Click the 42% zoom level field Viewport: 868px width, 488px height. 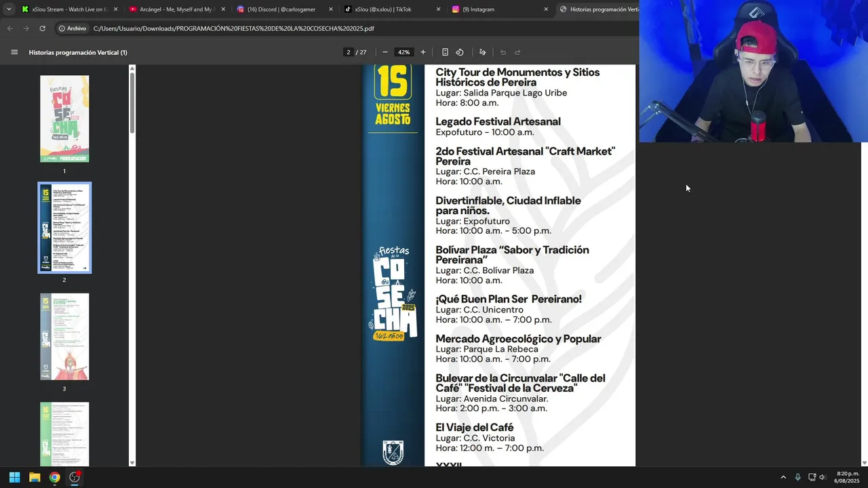click(404, 52)
